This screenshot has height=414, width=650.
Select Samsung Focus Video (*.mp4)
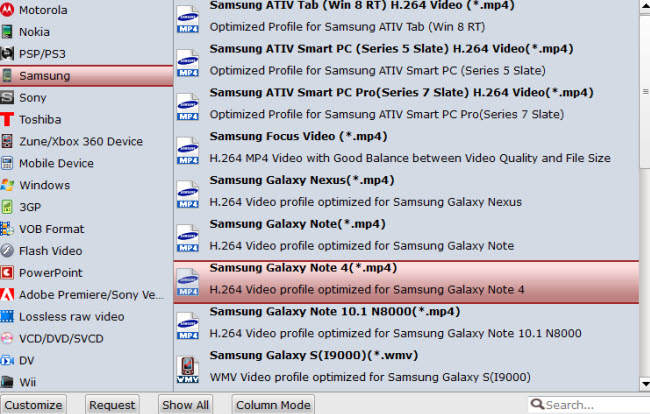pos(406,147)
